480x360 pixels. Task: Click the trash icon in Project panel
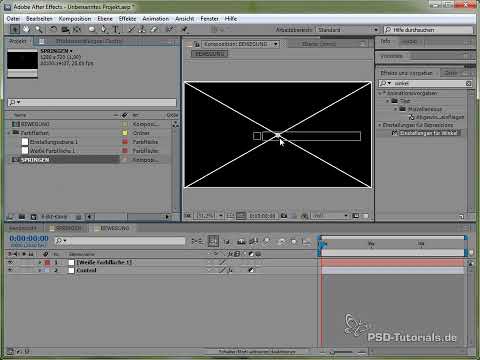(78, 217)
